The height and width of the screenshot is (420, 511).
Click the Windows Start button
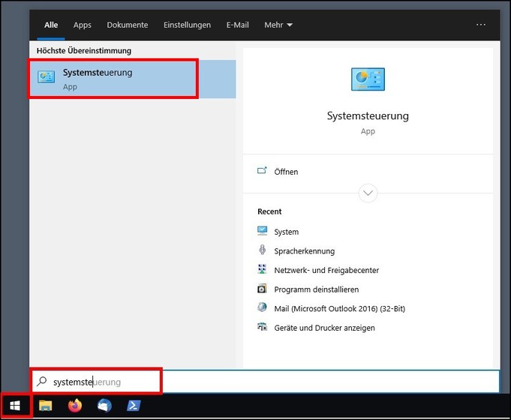coord(15,406)
